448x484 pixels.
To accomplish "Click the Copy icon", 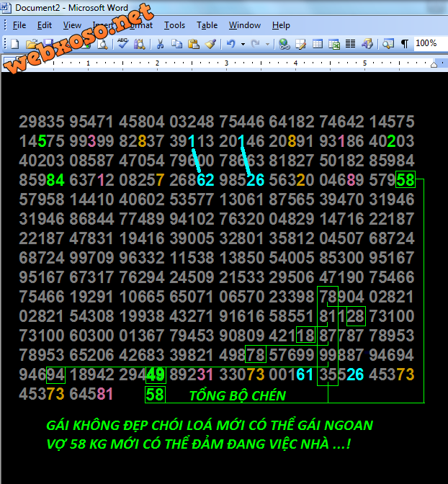I will coord(177,44).
